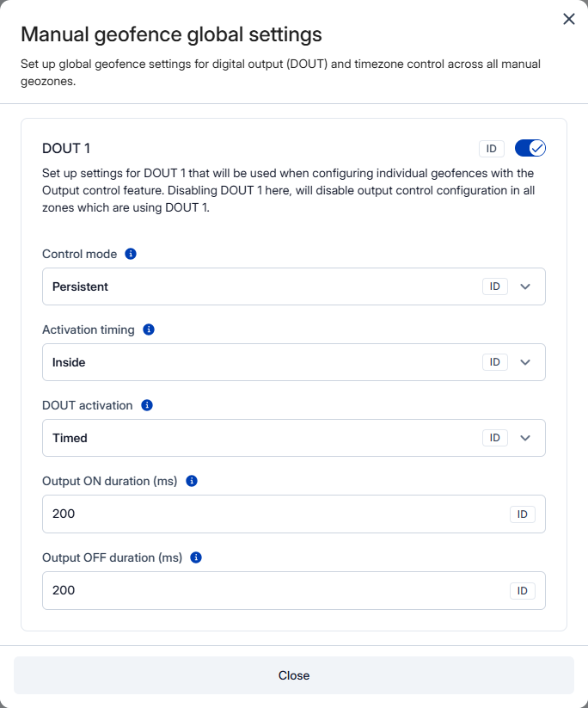Open the Control mode Persistent dropdown

(258, 286)
